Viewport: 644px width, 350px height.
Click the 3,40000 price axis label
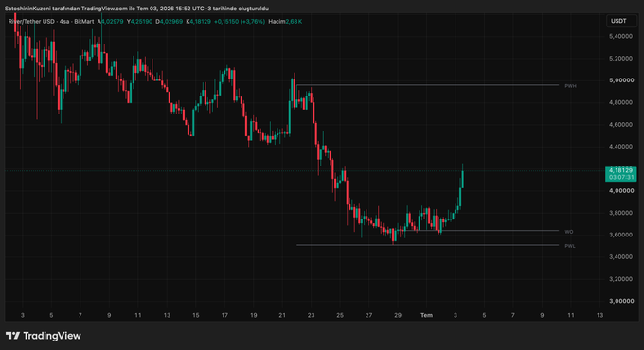[x=620, y=257]
